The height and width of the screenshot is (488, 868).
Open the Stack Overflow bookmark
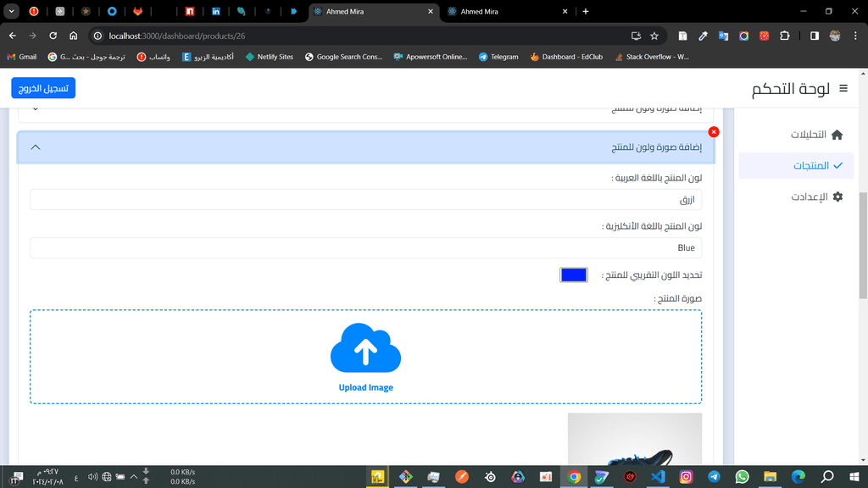pyautogui.click(x=652, y=57)
